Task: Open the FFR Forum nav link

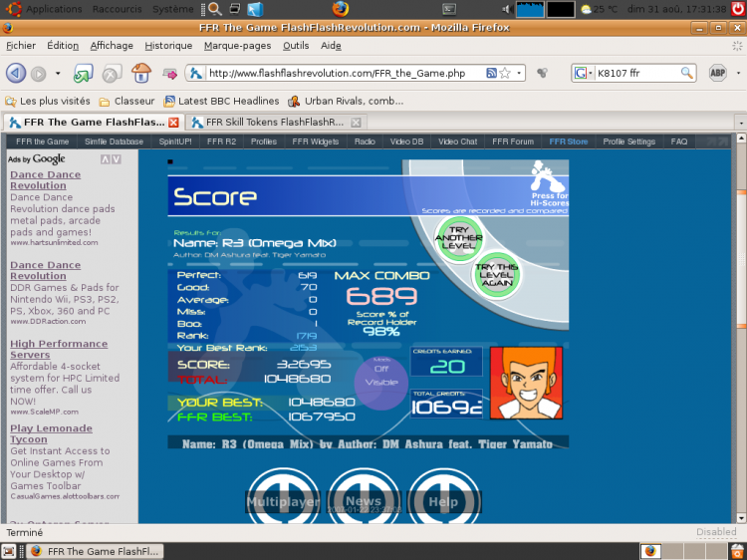Action: click(x=513, y=141)
